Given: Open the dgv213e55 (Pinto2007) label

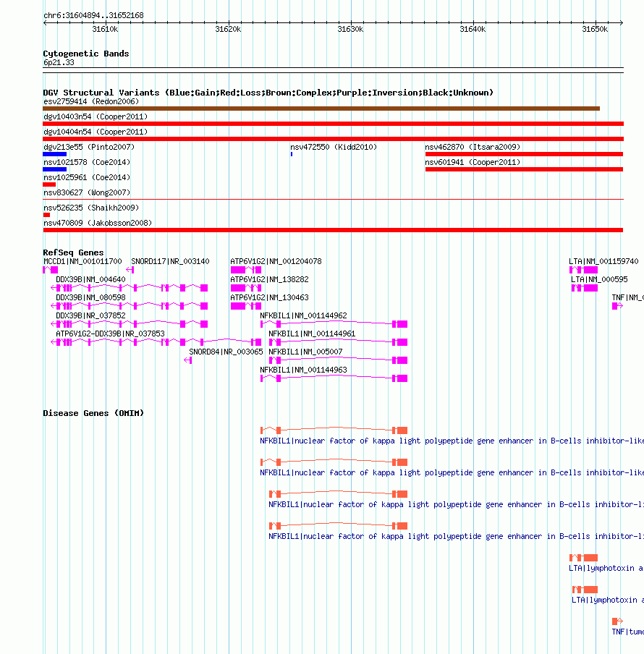Looking at the screenshot, I should click(89, 147).
